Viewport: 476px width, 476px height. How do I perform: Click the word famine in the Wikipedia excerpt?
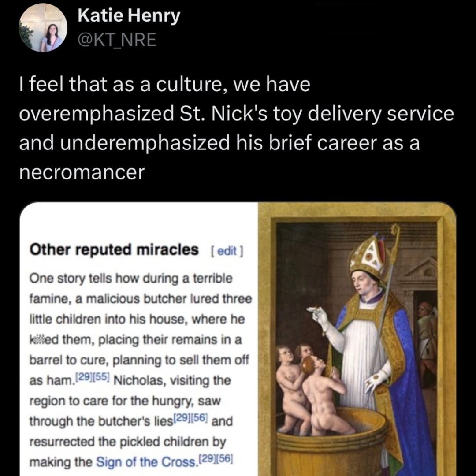(x=47, y=298)
